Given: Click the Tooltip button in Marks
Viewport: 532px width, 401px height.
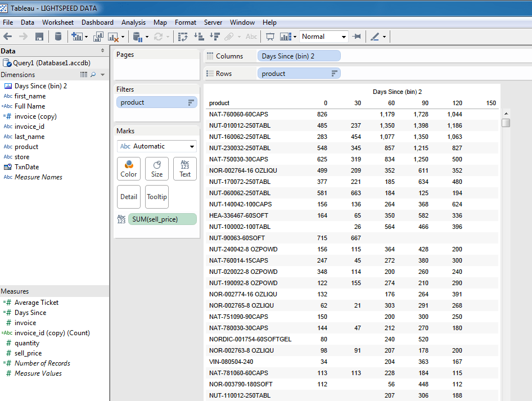Looking at the screenshot, I should point(157,197).
